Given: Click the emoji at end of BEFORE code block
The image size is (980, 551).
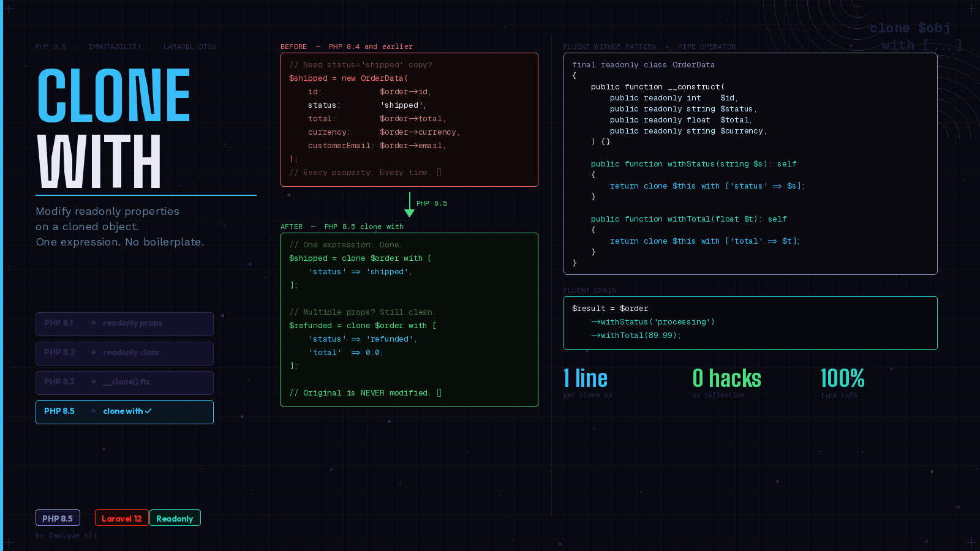Looking at the screenshot, I should 440,173.
